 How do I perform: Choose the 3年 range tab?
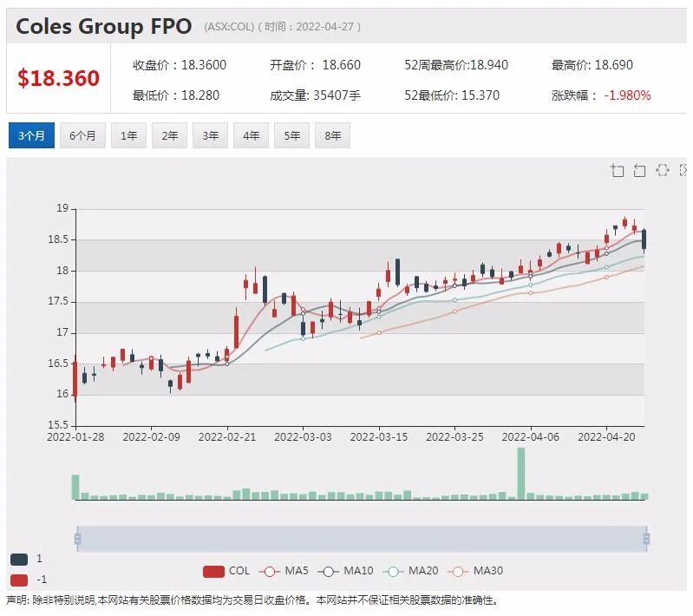[x=211, y=135]
